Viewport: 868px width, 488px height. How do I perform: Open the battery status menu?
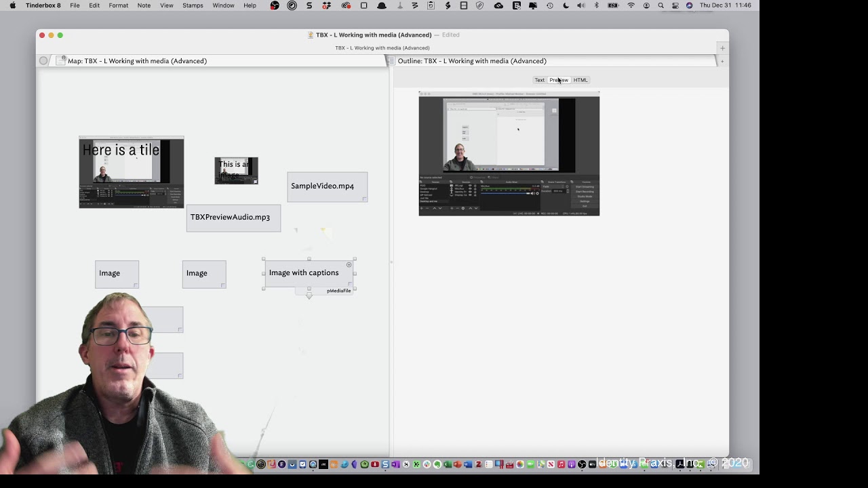pyautogui.click(x=613, y=5)
